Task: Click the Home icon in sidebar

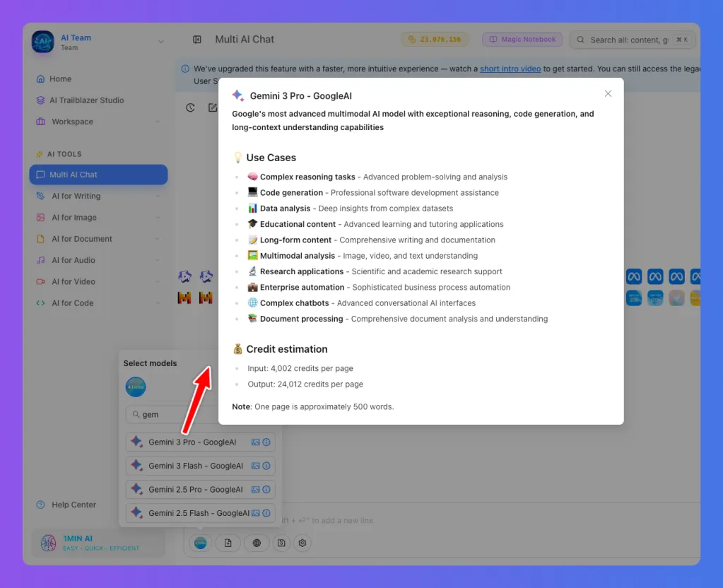Action: coord(40,79)
